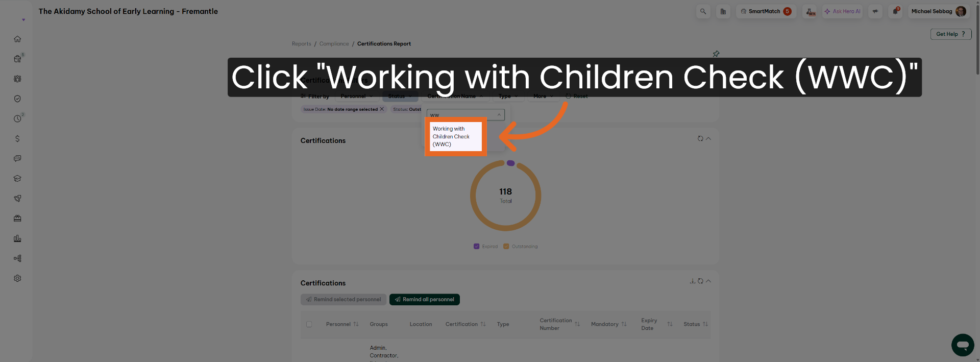
Task: Open the Status filter dropdown
Action: point(400,96)
